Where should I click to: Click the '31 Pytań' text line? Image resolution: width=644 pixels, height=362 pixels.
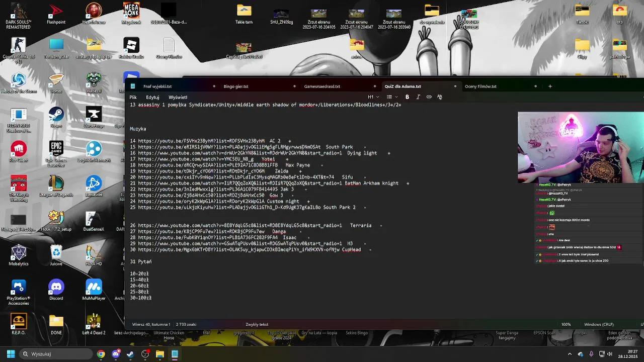141,262
